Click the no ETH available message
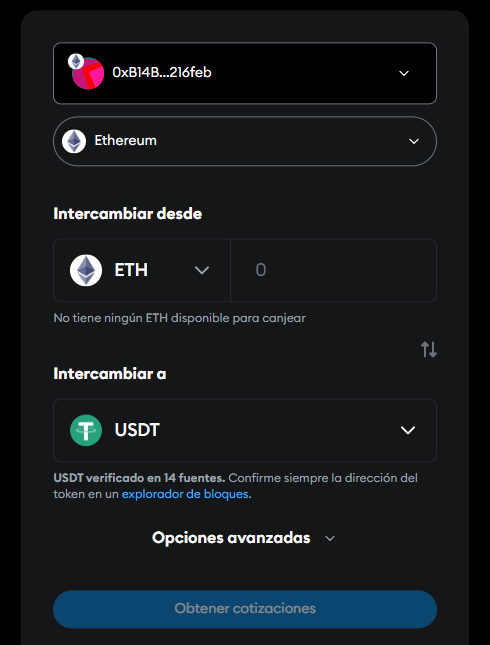The image size is (490, 645). pyautogui.click(x=179, y=318)
